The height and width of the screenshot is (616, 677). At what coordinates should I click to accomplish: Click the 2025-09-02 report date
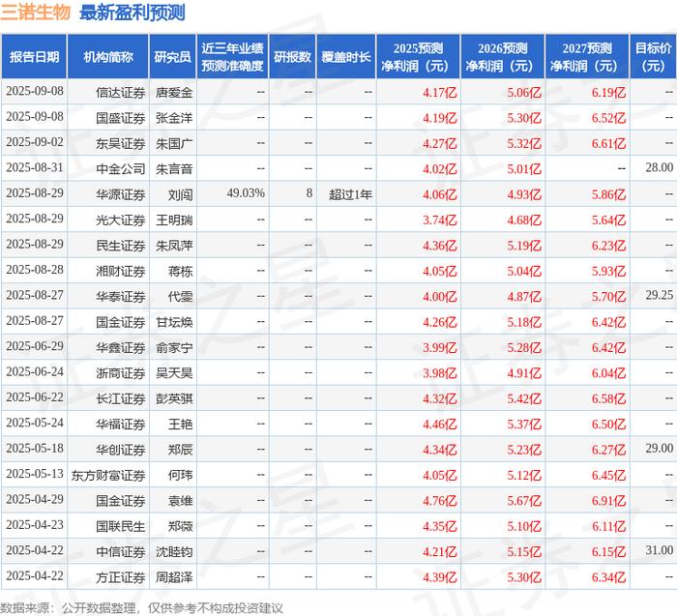point(35,142)
